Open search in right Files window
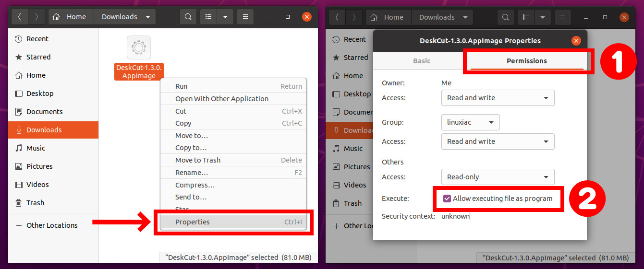 click(505, 17)
